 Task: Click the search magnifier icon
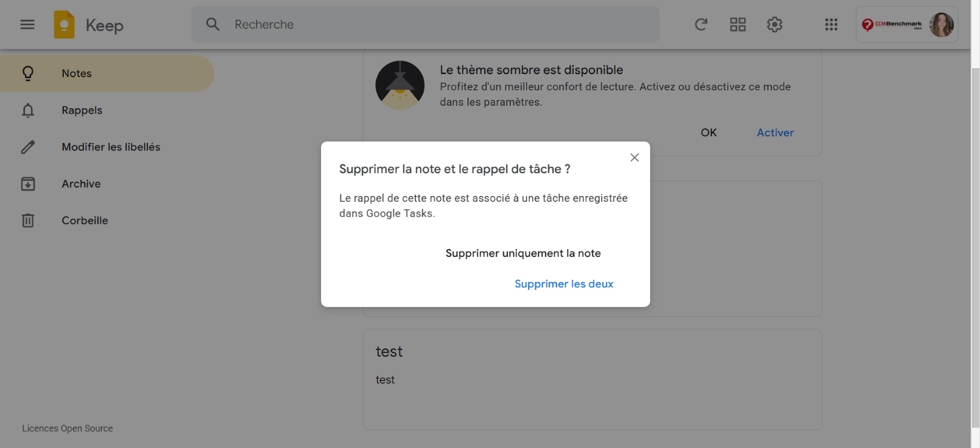click(x=213, y=24)
